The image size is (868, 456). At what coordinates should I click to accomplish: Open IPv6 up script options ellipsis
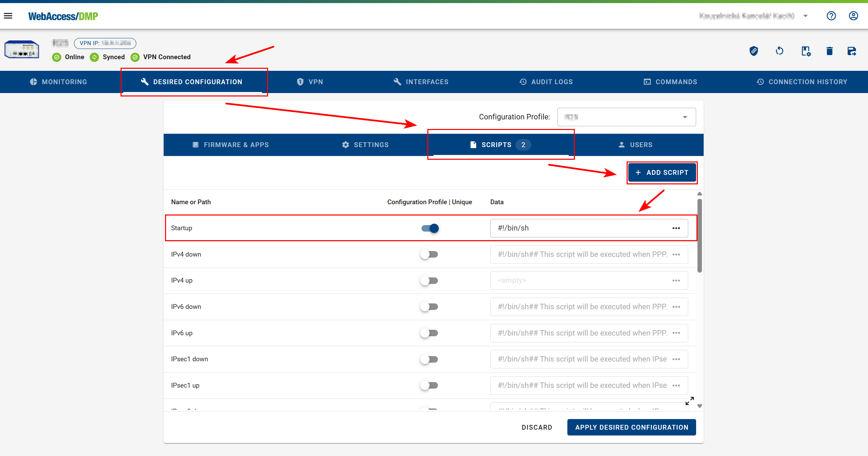point(676,333)
